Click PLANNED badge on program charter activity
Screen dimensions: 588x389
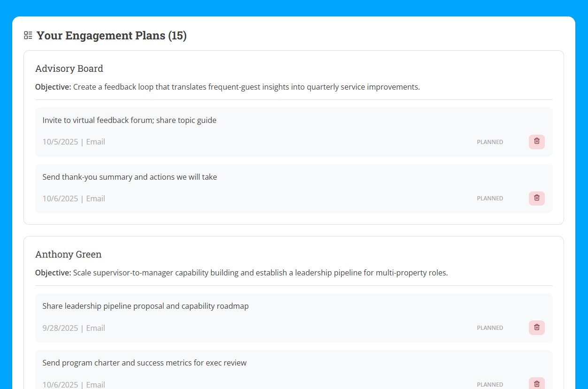coord(490,384)
